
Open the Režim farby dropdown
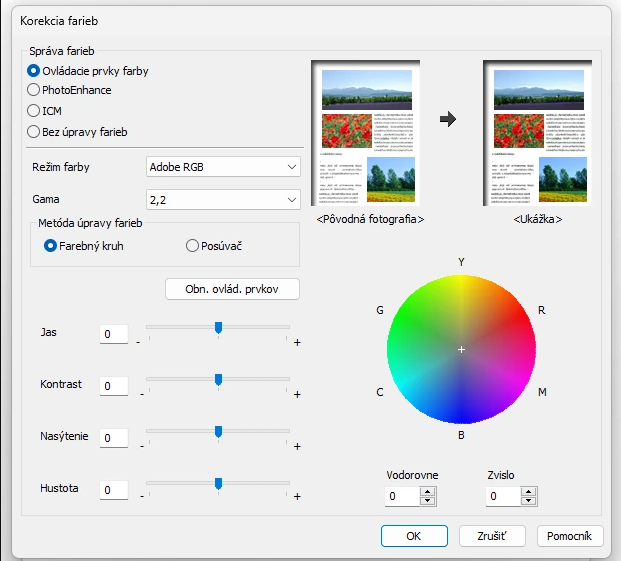(x=222, y=167)
